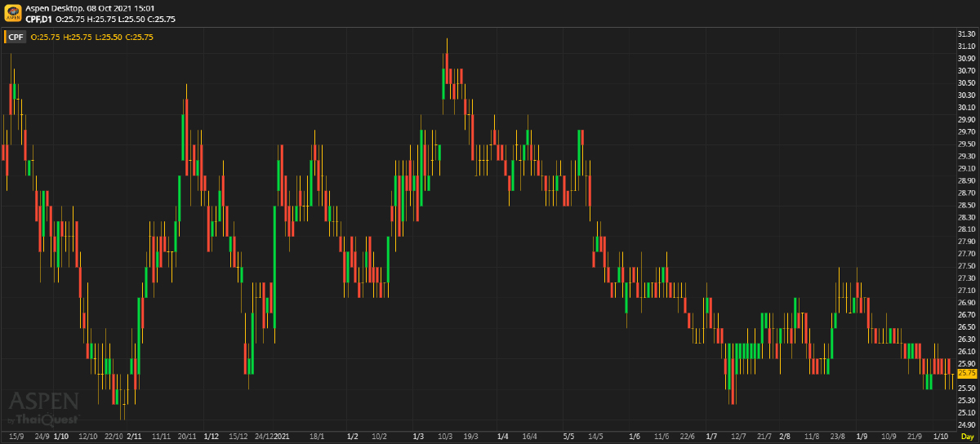
Task: Click the 31.30 price axis label
Action: [965, 34]
